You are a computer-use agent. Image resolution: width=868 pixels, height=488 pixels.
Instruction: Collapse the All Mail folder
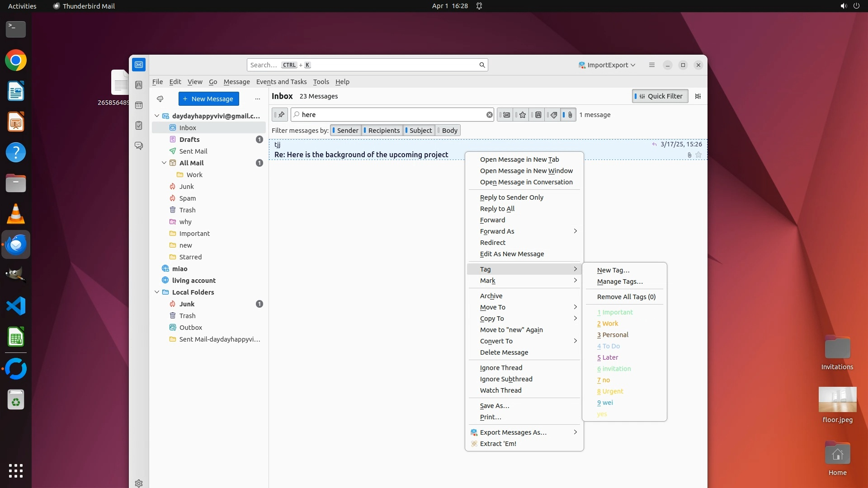[x=164, y=163]
